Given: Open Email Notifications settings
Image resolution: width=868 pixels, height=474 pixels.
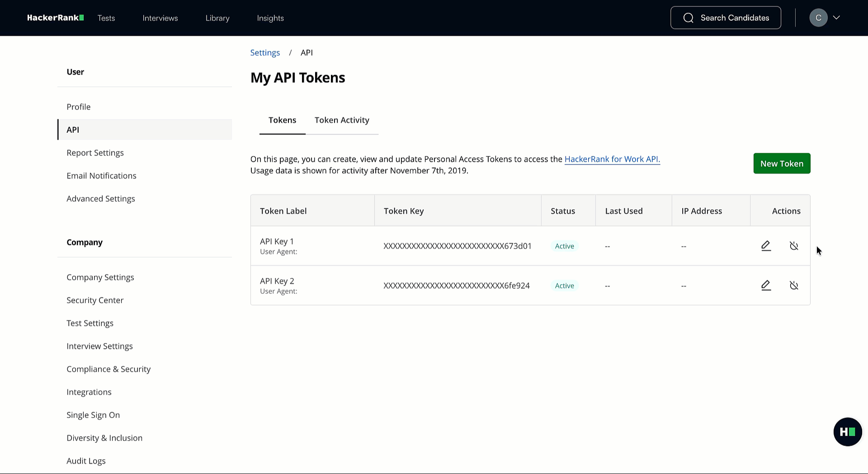Looking at the screenshot, I should [x=101, y=176].
